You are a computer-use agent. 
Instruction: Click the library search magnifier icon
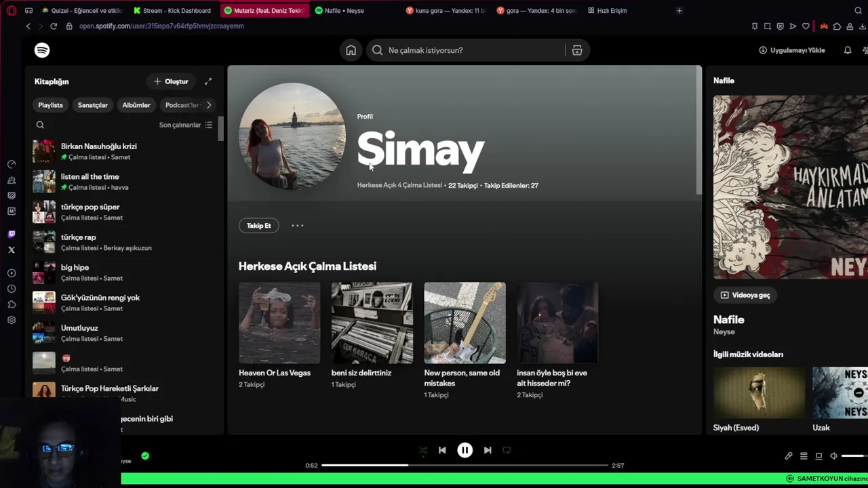point(40,125)
